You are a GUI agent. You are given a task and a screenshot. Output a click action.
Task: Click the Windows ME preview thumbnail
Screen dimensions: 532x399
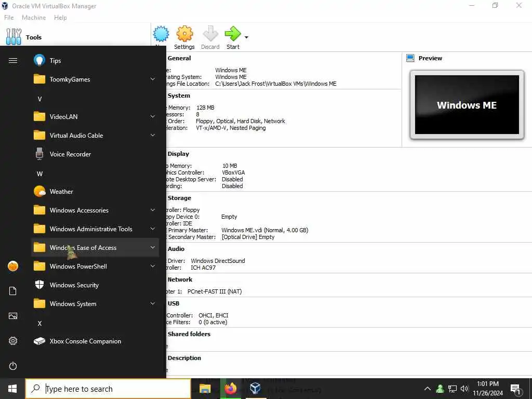tap(467, 105)
